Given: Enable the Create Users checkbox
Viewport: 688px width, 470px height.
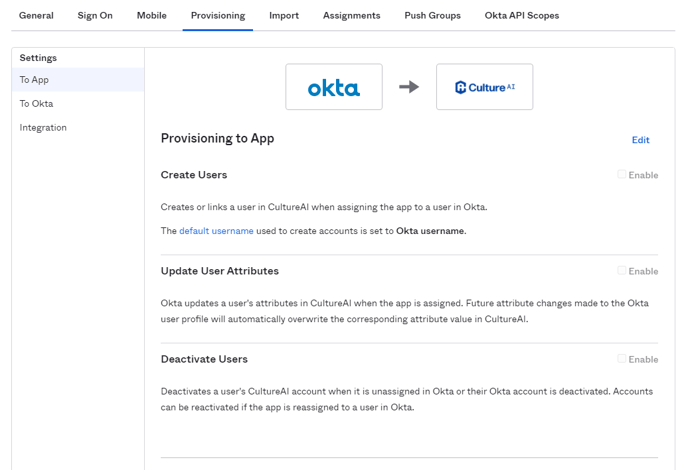Looking at the screenshot, I should point(621,174).
